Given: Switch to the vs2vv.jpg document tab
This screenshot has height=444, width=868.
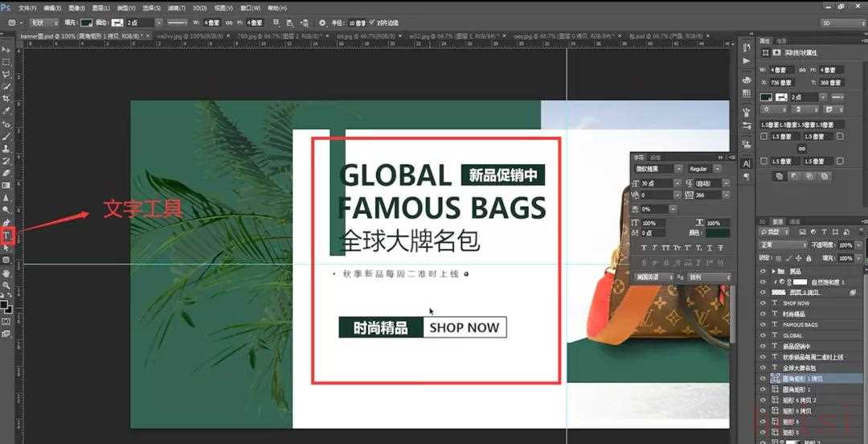Looking at the screenshot, I should pyautogui.click(x=174, y=36).
